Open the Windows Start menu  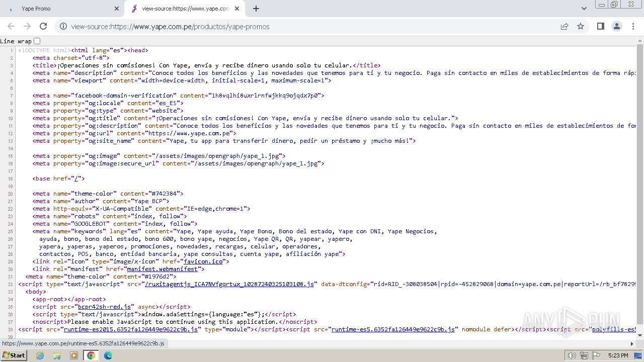(x=14, y=355)
